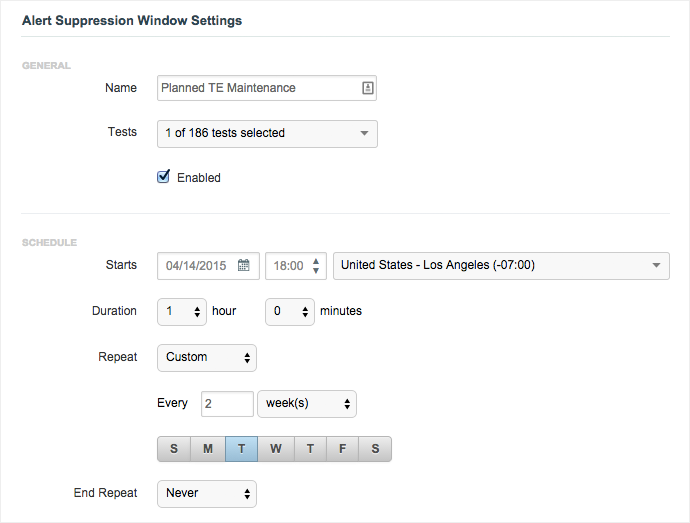
Task: Expand the Los Angeles timezone dropdown
Action: (x=500, y=265)
